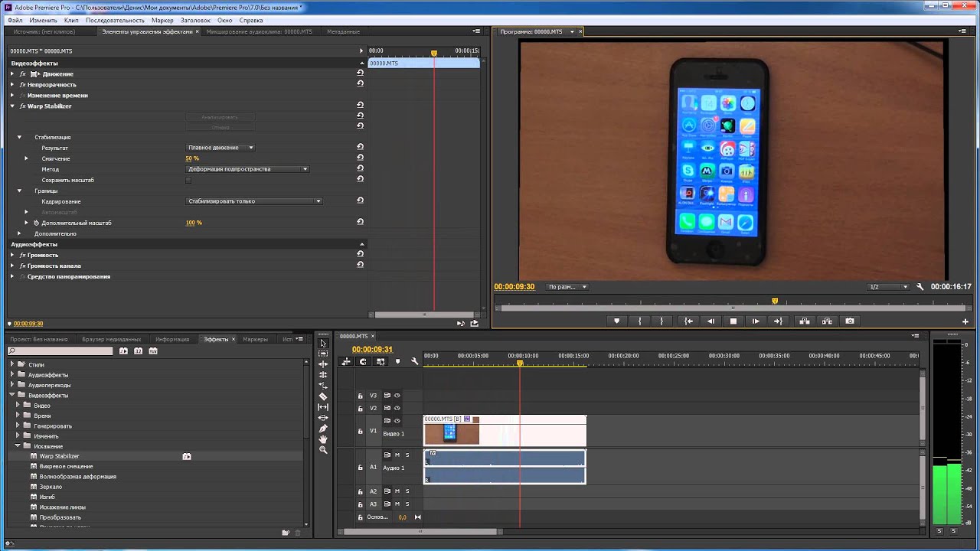Image resolution: width=980 pixels, height=551 pixels.
Task: Select 'Зеркало' effect in the list
Action: 51,487
